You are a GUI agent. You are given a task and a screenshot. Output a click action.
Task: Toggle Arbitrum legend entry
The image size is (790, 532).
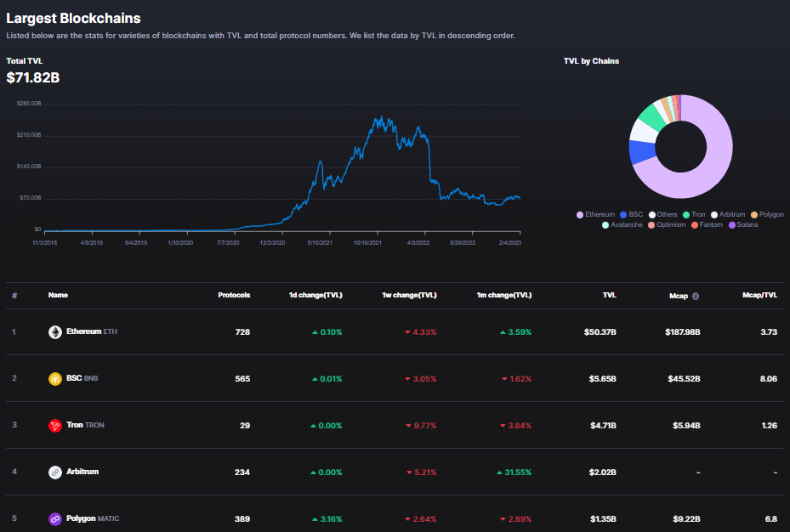(728, 214)
